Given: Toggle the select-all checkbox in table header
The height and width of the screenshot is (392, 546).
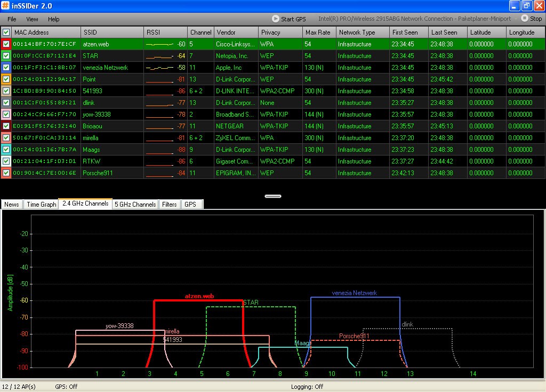Looking at the screenshot, I should tap(6, 32).
